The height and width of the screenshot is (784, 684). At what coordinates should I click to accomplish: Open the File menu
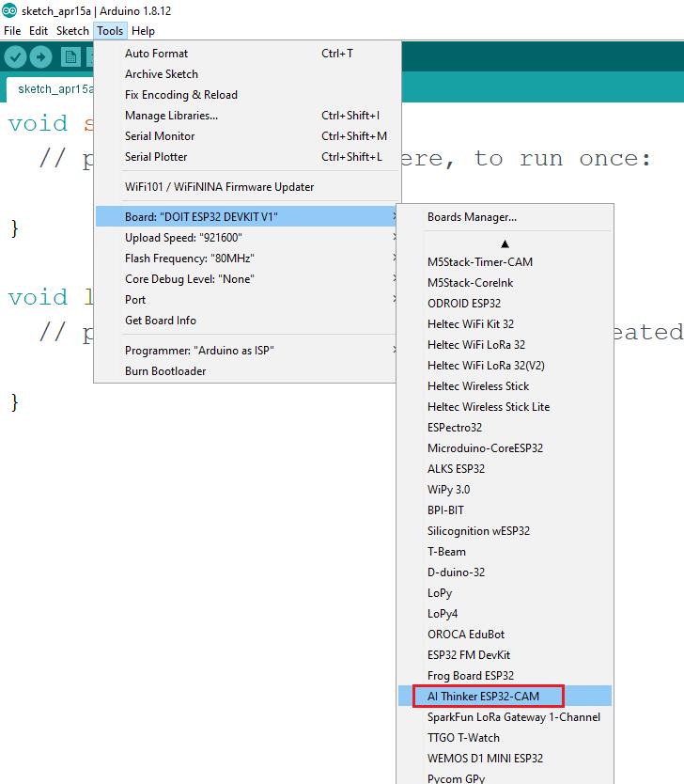coord(12,31)
